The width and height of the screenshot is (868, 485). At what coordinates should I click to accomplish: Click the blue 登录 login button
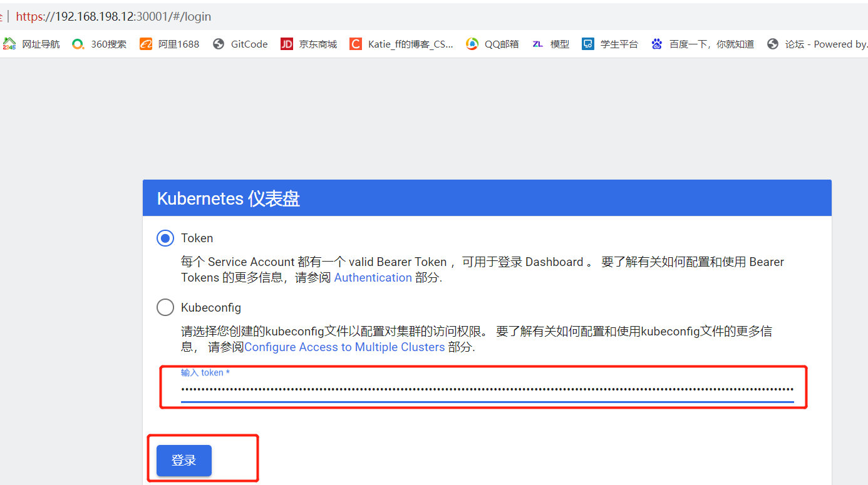pos(184,461)
